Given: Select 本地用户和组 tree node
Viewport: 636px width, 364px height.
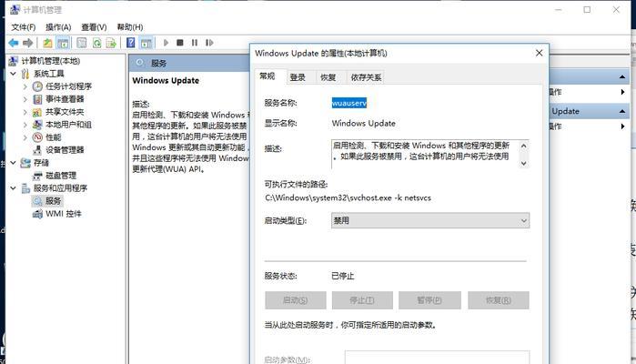Looking at the screenshot, I should click(68, 125).
